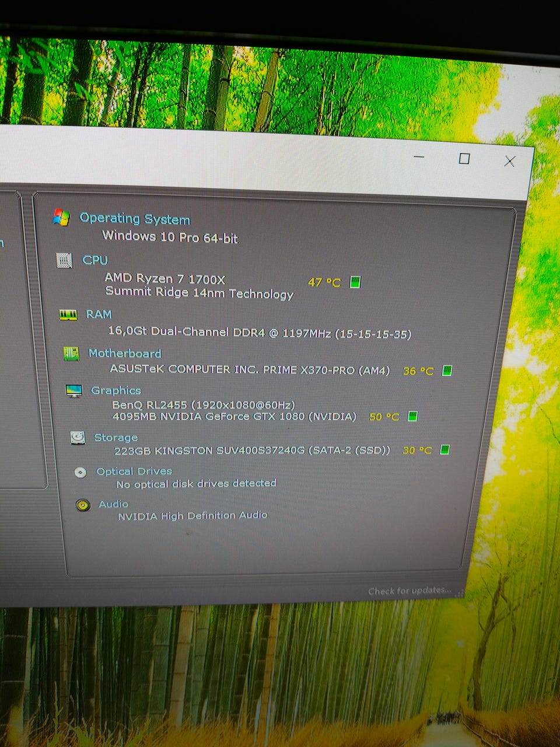Click the Optical Drives disc icon
560x747 pixels.
click(80, 472)
